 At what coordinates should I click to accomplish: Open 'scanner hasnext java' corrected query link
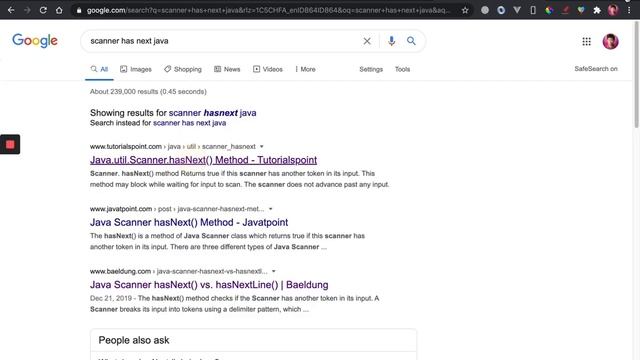[213, 113]
